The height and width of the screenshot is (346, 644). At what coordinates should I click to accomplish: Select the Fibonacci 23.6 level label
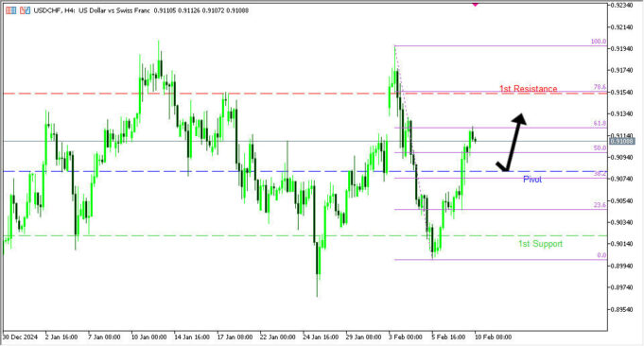[x=600, y=205]
